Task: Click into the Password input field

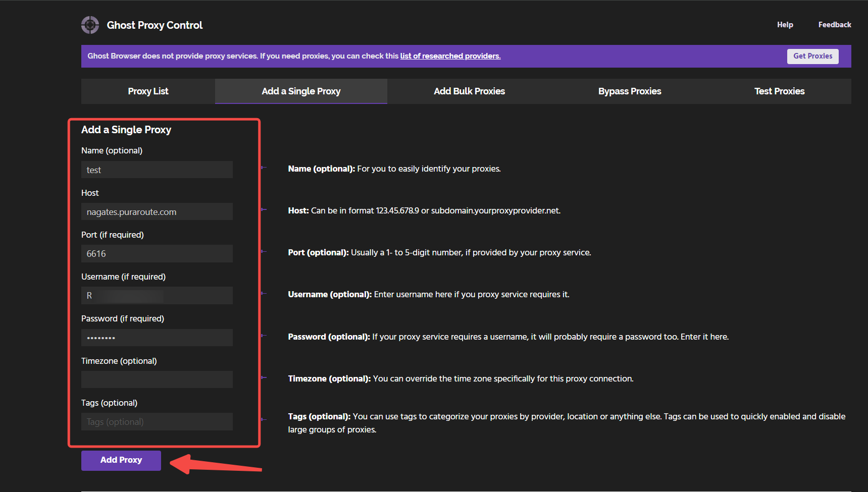Action: click(x=157, y=338)
